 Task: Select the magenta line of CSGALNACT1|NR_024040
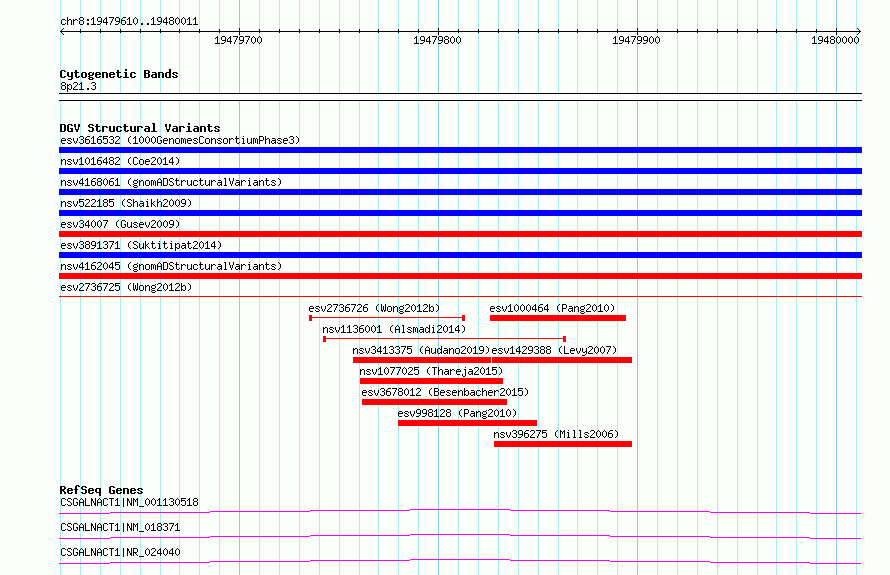[x=460, y=561]
